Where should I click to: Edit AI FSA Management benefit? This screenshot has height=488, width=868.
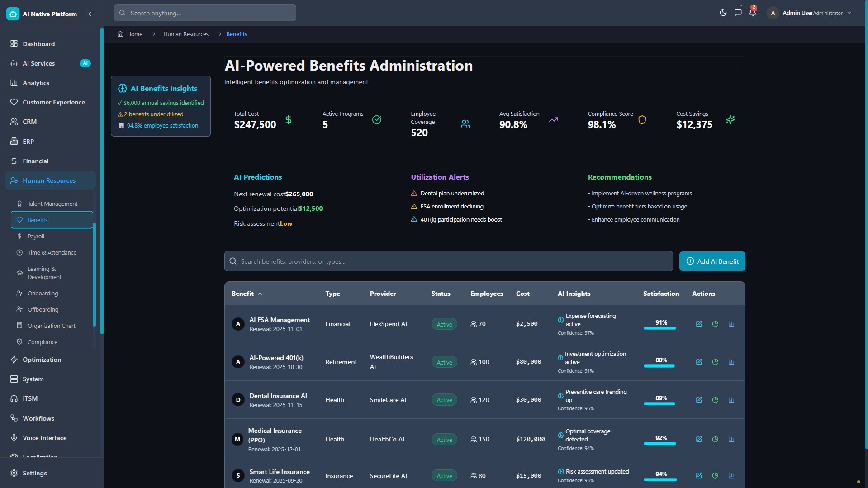699,324
